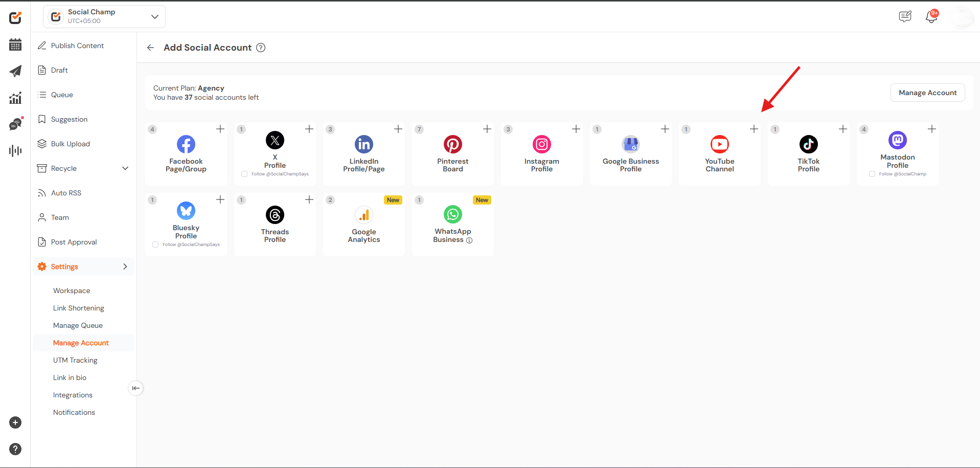Click the plus on LinkedIn Profile/Page card

click(398, 129)
